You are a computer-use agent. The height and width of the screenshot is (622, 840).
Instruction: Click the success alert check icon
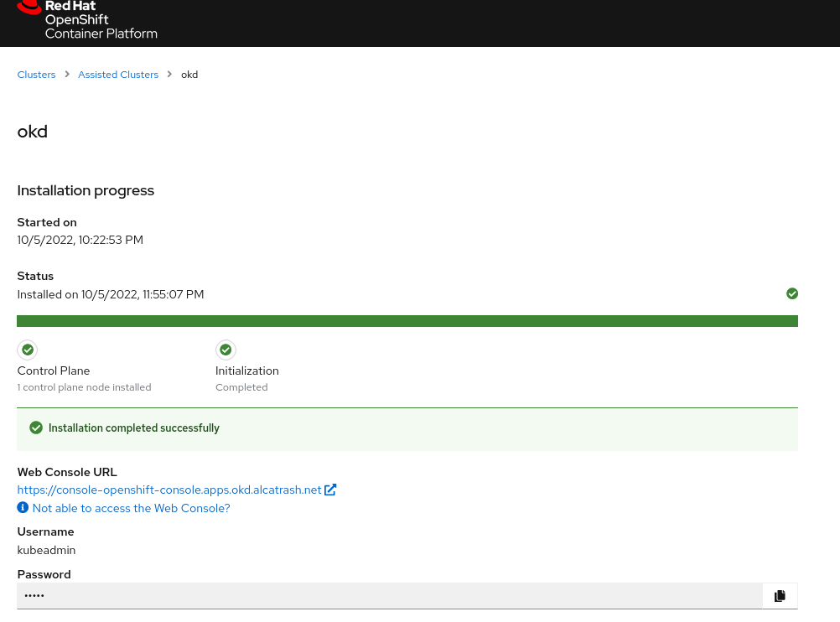(x=36, y=428)
